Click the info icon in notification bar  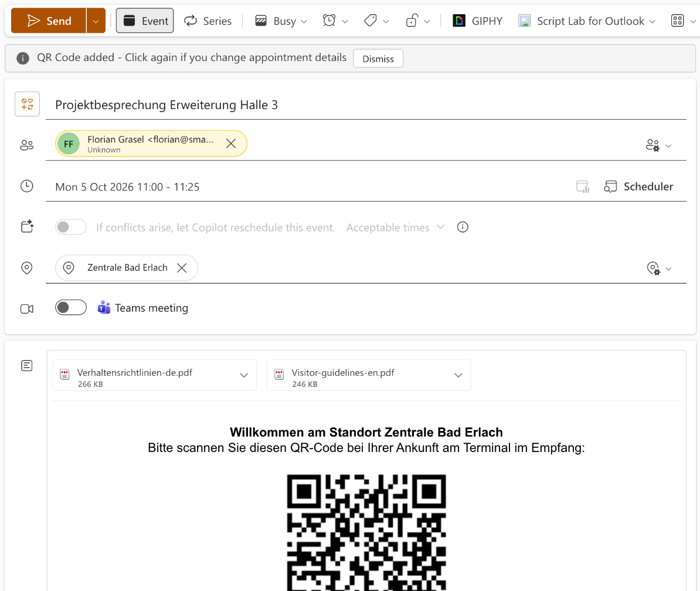23,58
